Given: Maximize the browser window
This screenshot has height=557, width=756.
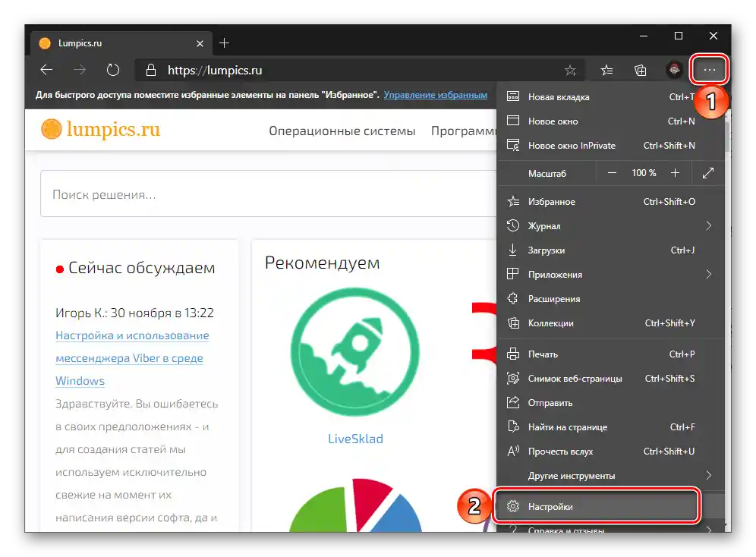Looking at the screenshot, I should pos(679,36).
